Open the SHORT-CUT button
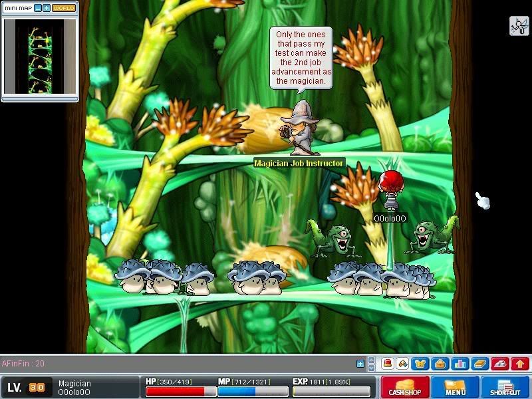 click(x=505, y=387)
